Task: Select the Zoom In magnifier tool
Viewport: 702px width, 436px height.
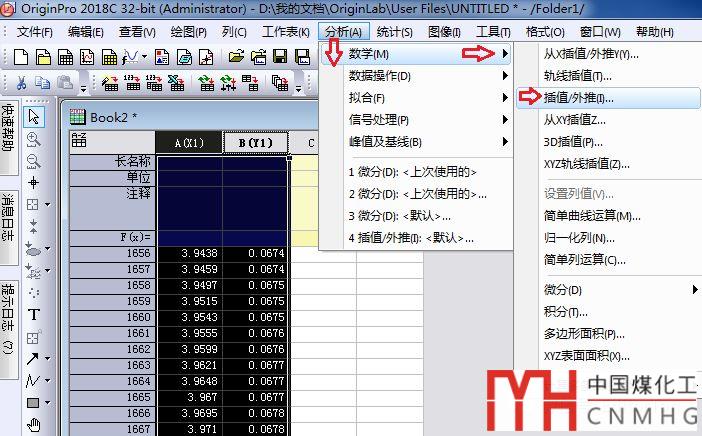Action: pyautogui.click(x=33, y=139)
